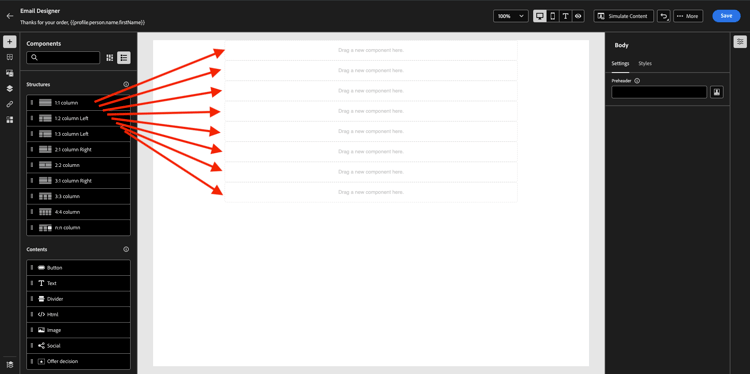This screenshot has width=750, height=374.
Task: Switch components to grid view
Action: [x=110, y=58]
